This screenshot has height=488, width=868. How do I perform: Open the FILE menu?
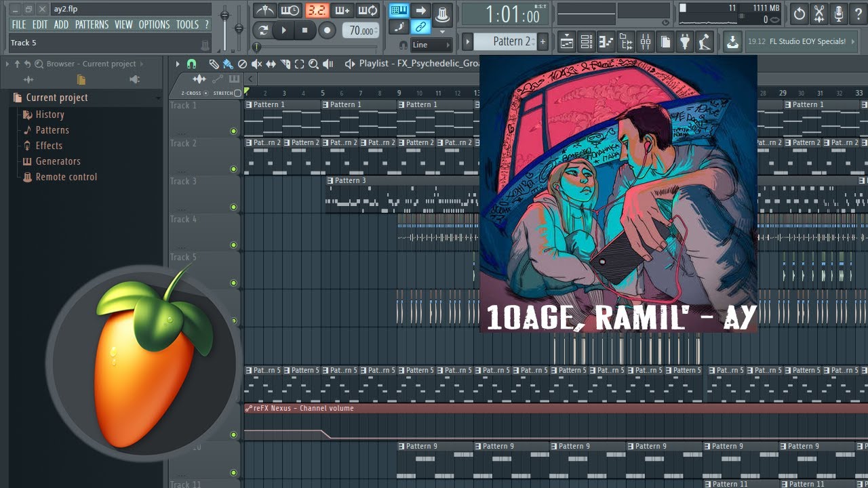click(x=18, y=24)
